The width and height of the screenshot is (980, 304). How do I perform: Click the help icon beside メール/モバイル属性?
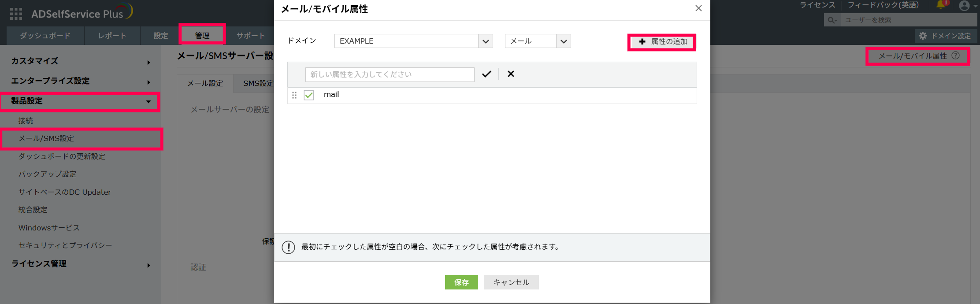[955, 56]
